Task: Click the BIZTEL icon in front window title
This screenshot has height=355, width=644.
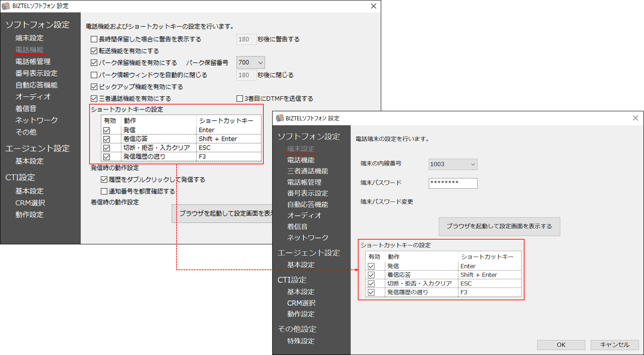Action: 280,118
